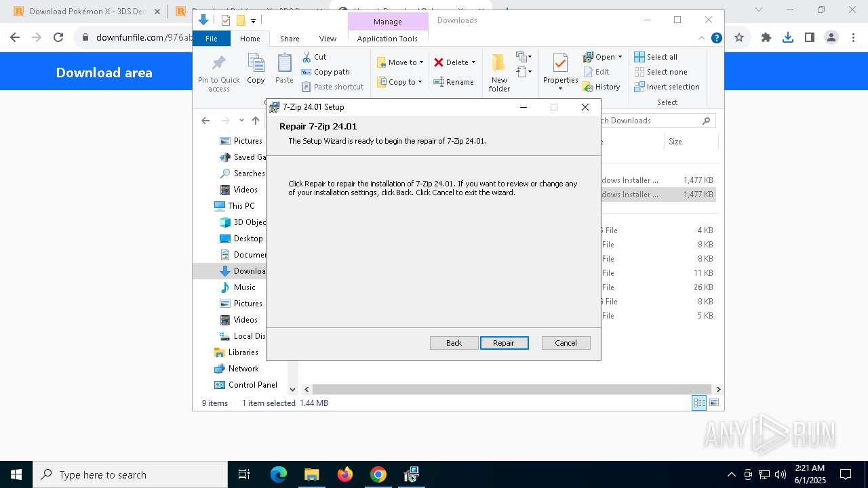Bookmark this page star icon

tap(739, 38)
